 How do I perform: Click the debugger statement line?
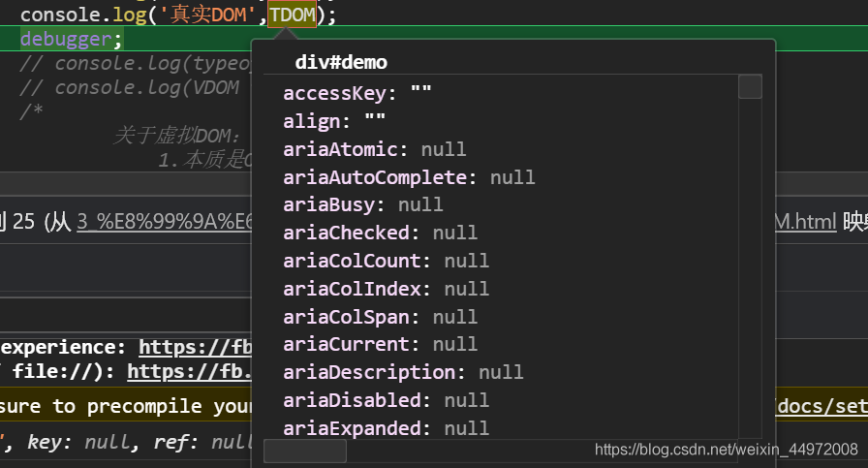coord(71,39)
